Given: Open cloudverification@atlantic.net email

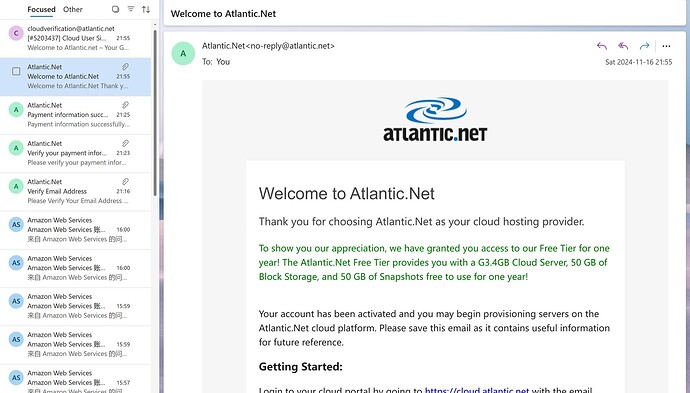Looking at the screenshot, I should coord(76,38).
